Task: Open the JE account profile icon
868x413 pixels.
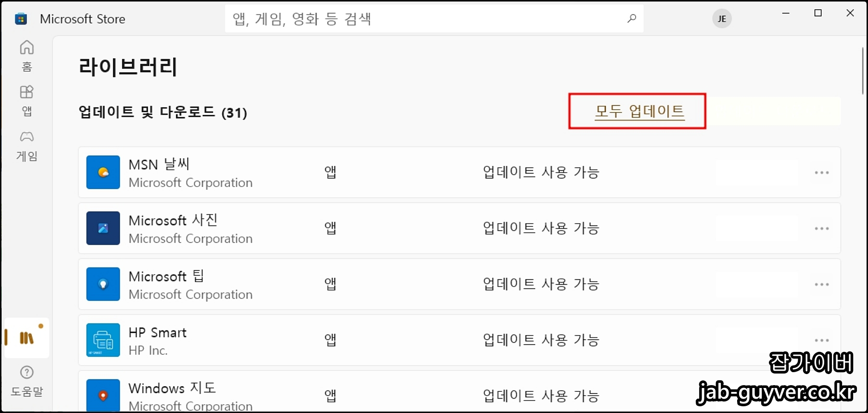Action: 721,18
